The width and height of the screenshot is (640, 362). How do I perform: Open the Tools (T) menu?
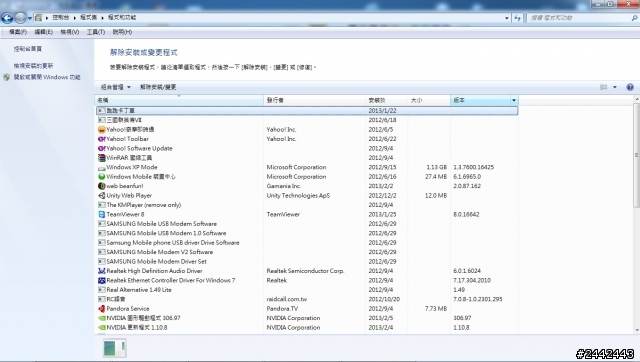(96, 32)
